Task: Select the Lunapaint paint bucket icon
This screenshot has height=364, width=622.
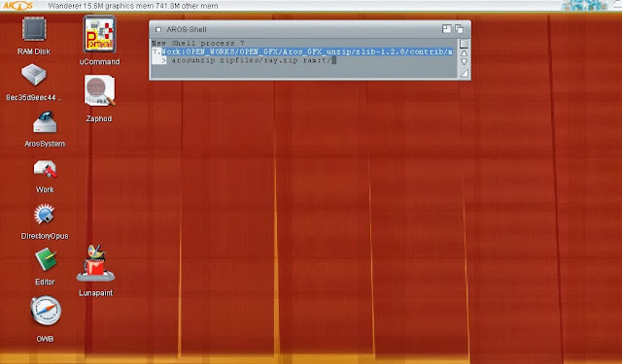Action: coord(95,263)
